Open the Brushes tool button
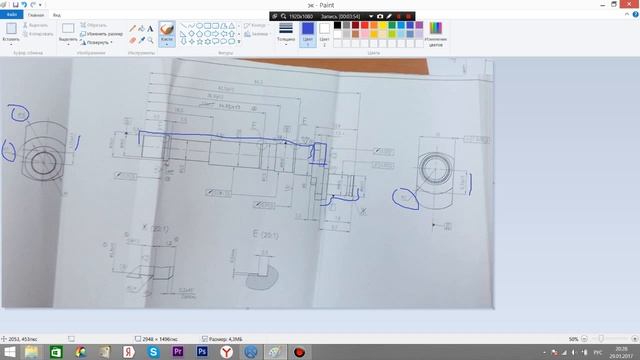This screenshot has height=360, width=640. pyautogui.click(x=167, y=34)
